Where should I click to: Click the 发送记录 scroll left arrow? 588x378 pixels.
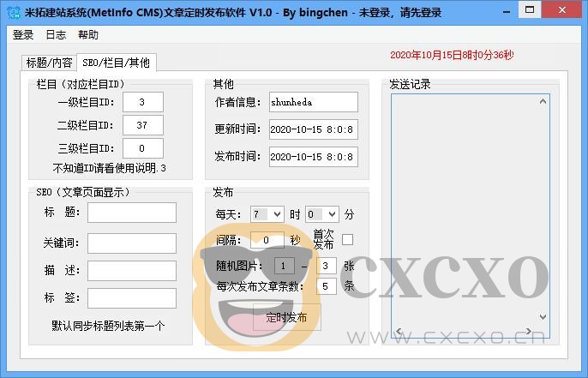399,331
